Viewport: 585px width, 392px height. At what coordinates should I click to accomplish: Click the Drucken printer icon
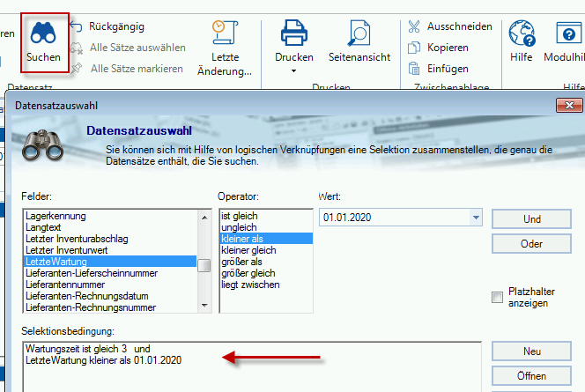[x=293, y=33]
